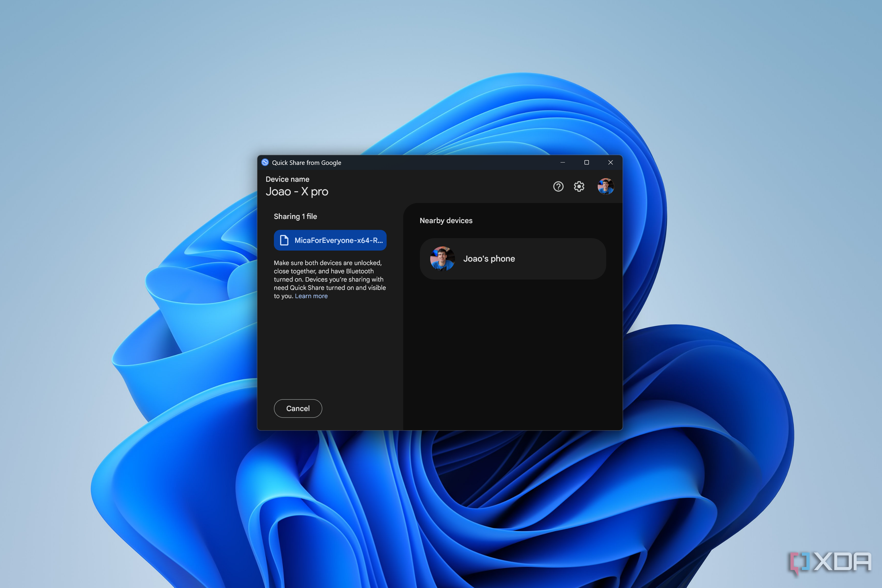This screenshot has height=588, width=882.
Task: Click the document icon on the file chip
Action: pos(284,241)
